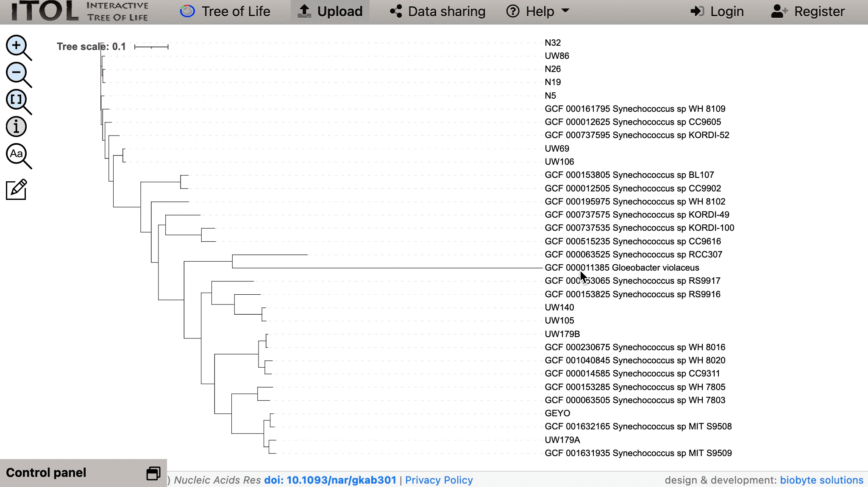The height and width of the screenshot is (487, 868).
Task: Visit the biobyte solutions link
Action: [x=821, y=480]
